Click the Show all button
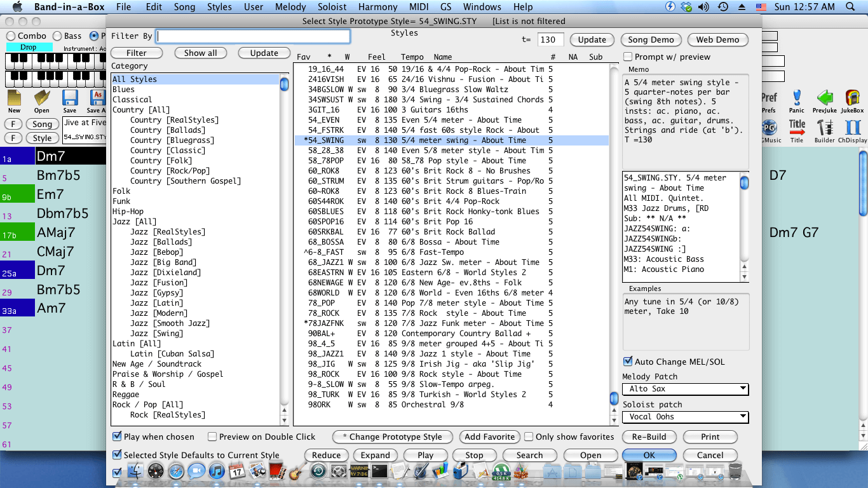 click(200, 53)
